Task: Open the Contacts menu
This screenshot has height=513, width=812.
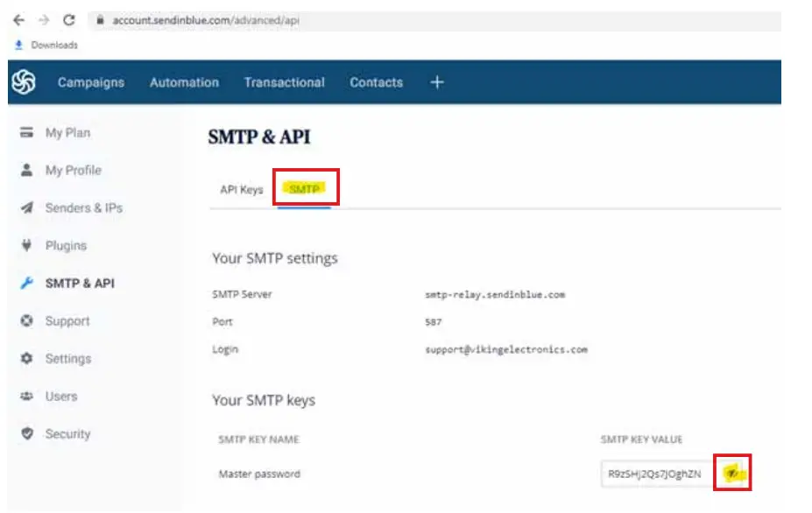Action: click(376, 82)
